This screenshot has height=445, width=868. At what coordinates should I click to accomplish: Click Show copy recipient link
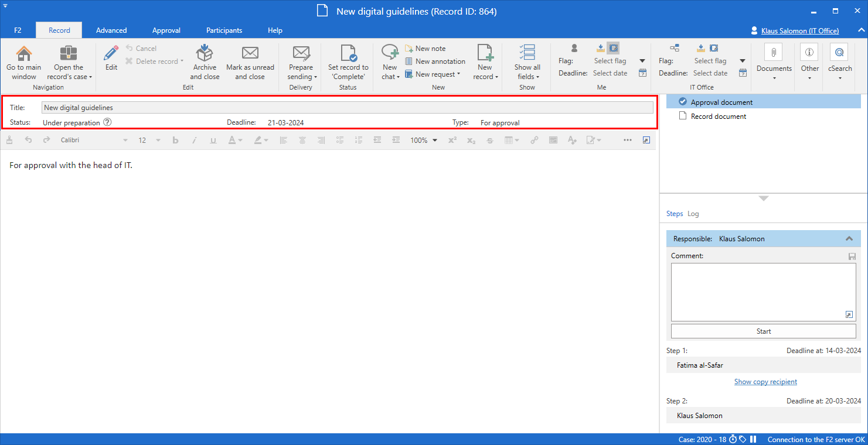pos(765,382)
